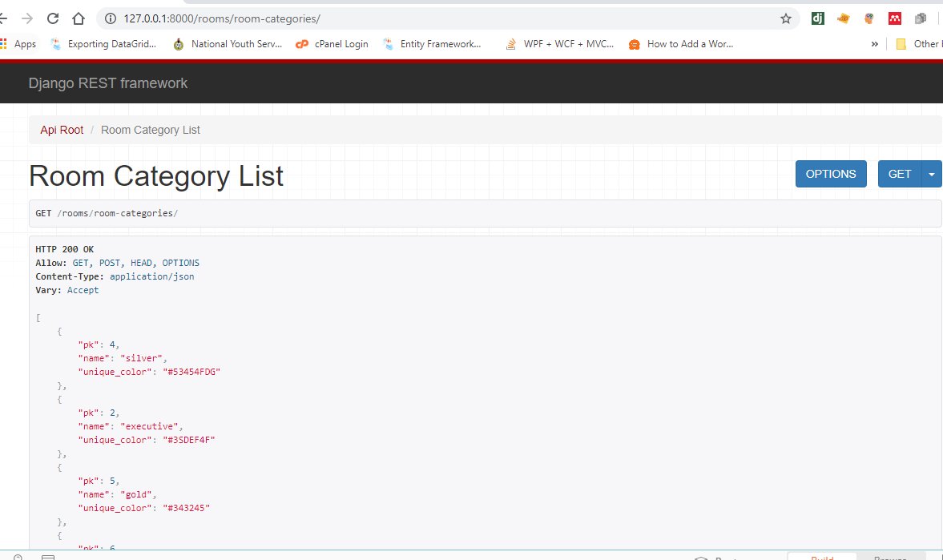Open the Apps grid shortcut
Viewport: 943px width, 560px height.
pyautogui.click(x=18, y=44)
